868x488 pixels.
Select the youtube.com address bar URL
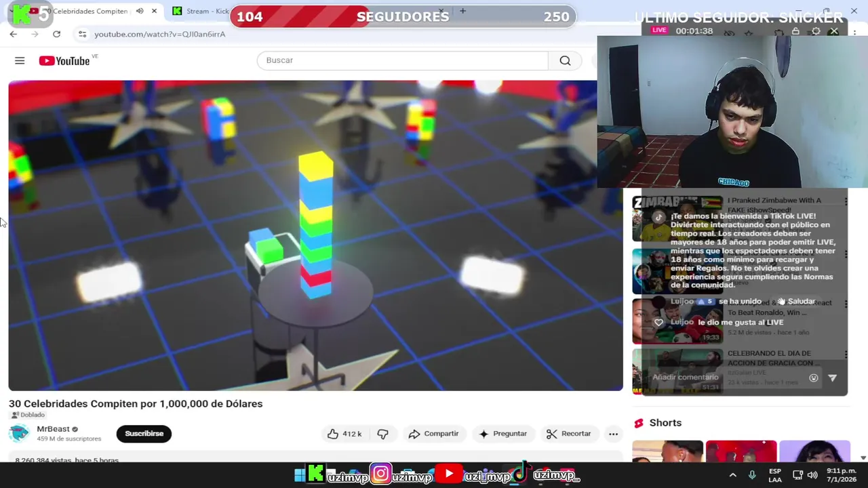tap(159, 34)
